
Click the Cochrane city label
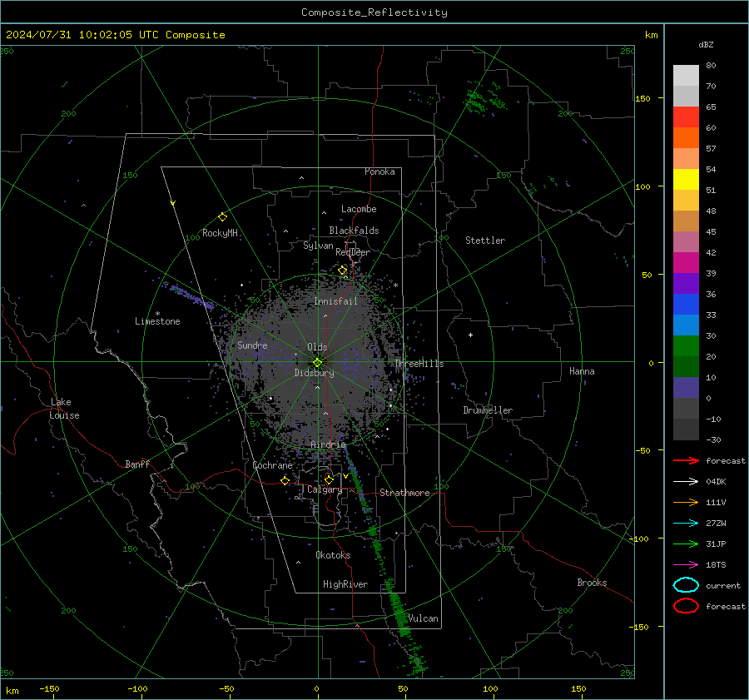pos(272,465)
